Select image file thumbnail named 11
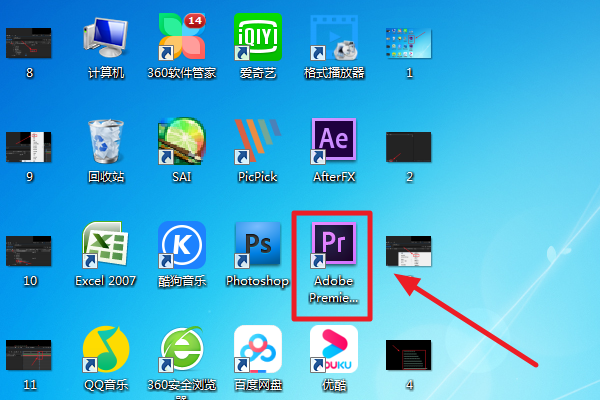 tap(29, 355)
